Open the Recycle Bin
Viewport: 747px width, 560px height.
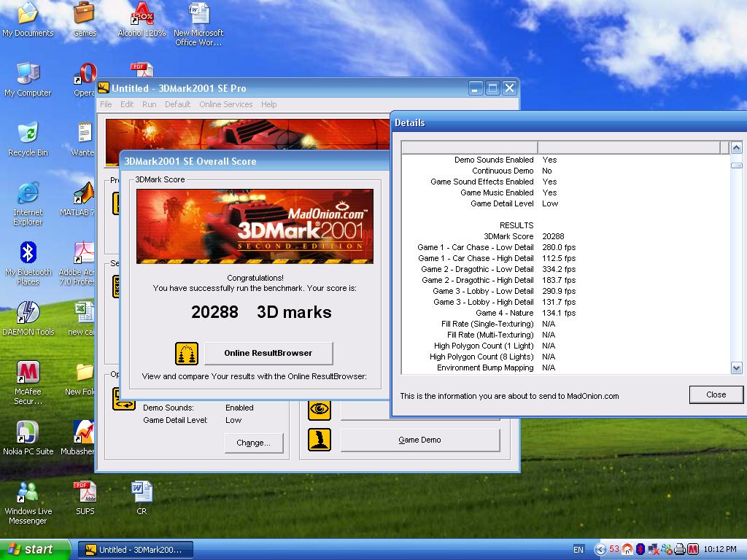click(28, 139)
